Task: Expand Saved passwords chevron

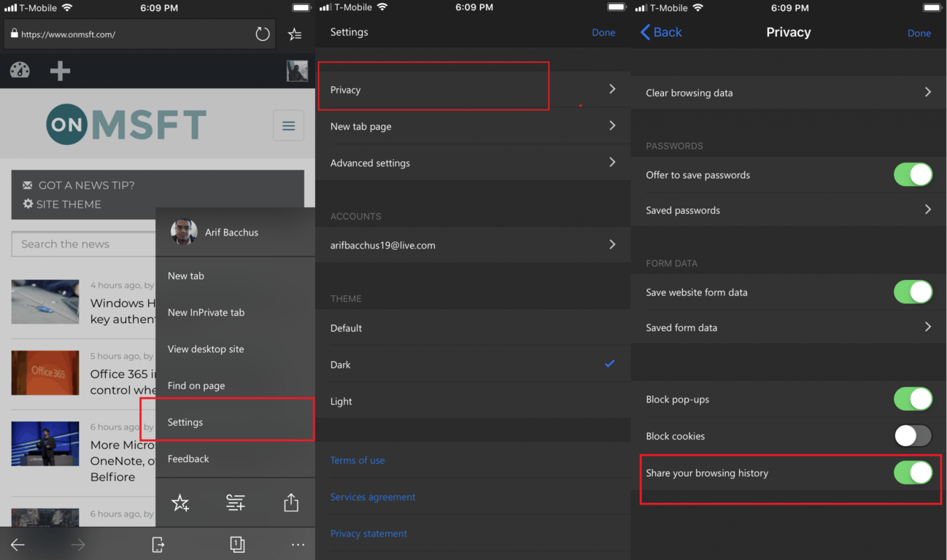Action: [x=928, y=209]
